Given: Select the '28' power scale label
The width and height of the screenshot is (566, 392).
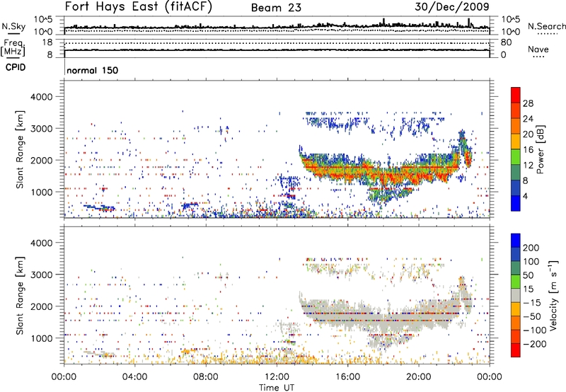Looking at the screenshot, I should coord(528,103).
